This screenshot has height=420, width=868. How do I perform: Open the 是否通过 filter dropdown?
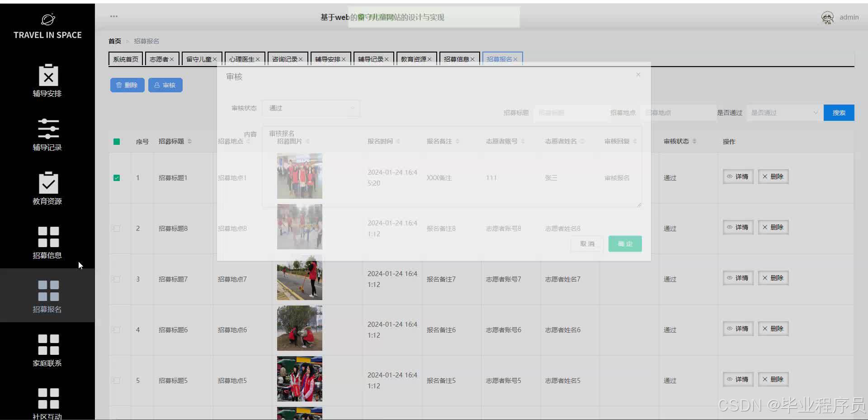click(784, 113)
